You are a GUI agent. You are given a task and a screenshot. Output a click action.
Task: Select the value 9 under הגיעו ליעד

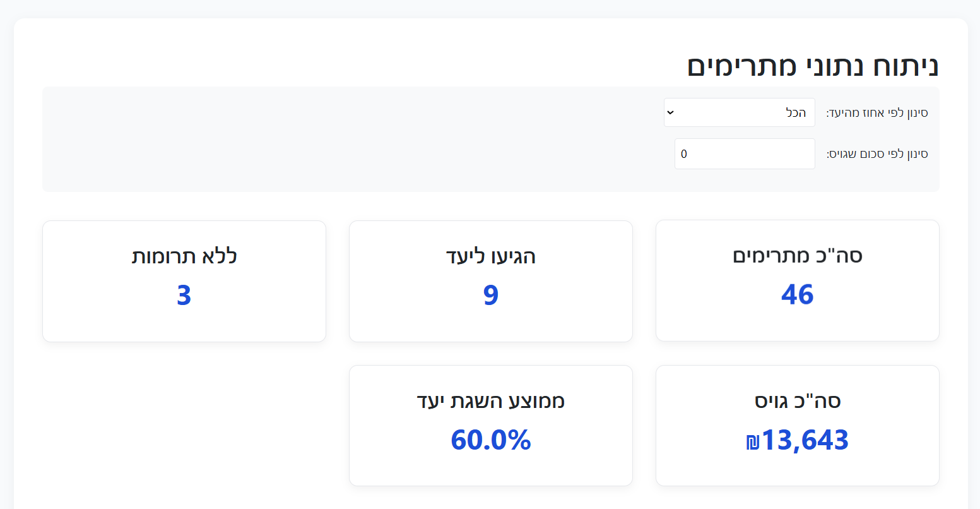click(490, 294)
